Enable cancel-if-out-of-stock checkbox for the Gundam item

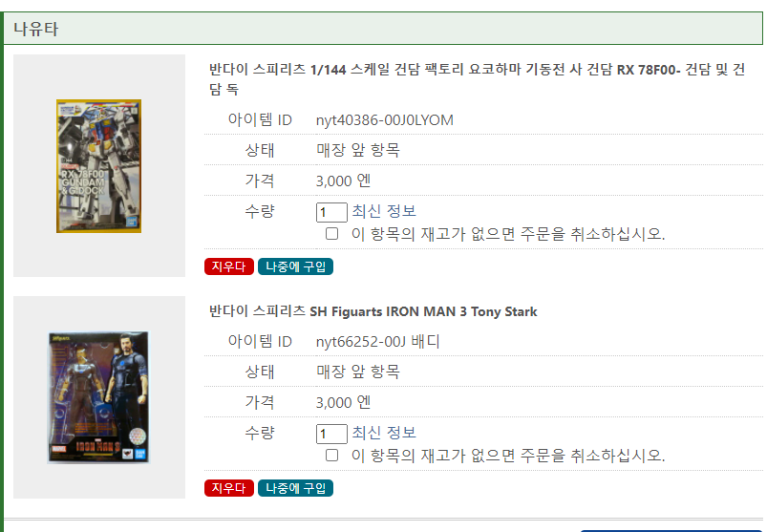click(x=332, y=234)
